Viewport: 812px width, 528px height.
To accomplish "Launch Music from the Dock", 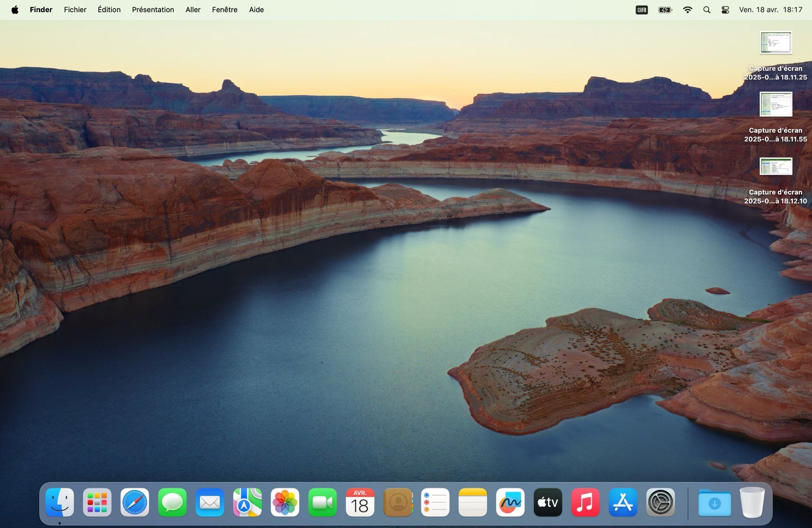I will 586,502.
